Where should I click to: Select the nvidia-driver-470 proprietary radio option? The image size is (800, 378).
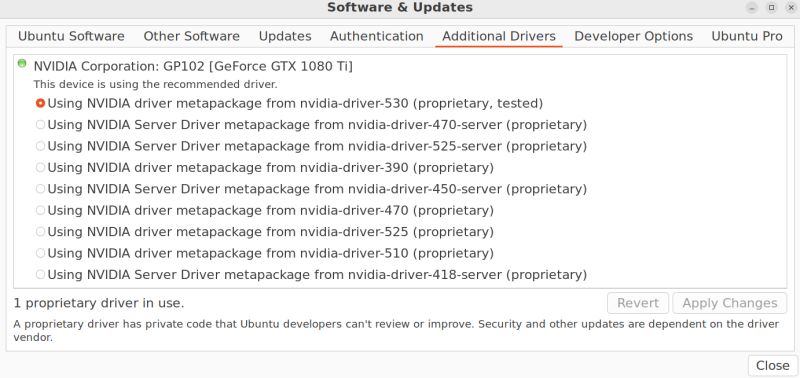click(x=40, y=211)
